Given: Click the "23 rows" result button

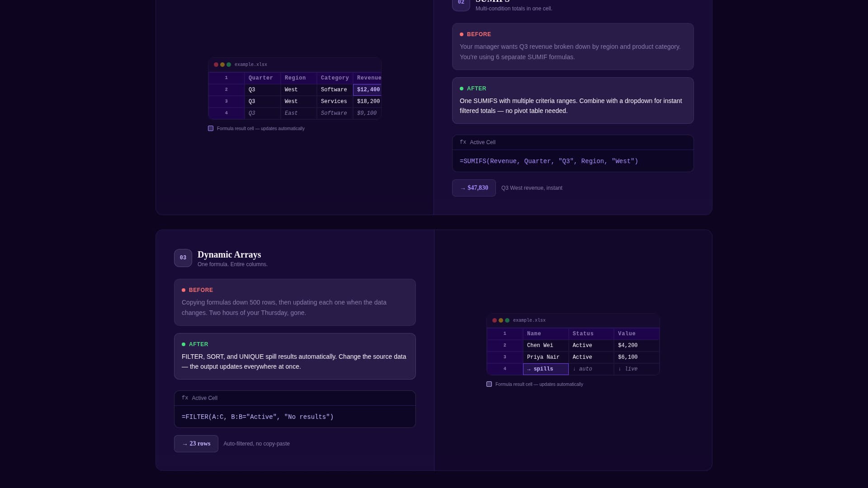Looking at the screenshot, I should coord(196,444).
